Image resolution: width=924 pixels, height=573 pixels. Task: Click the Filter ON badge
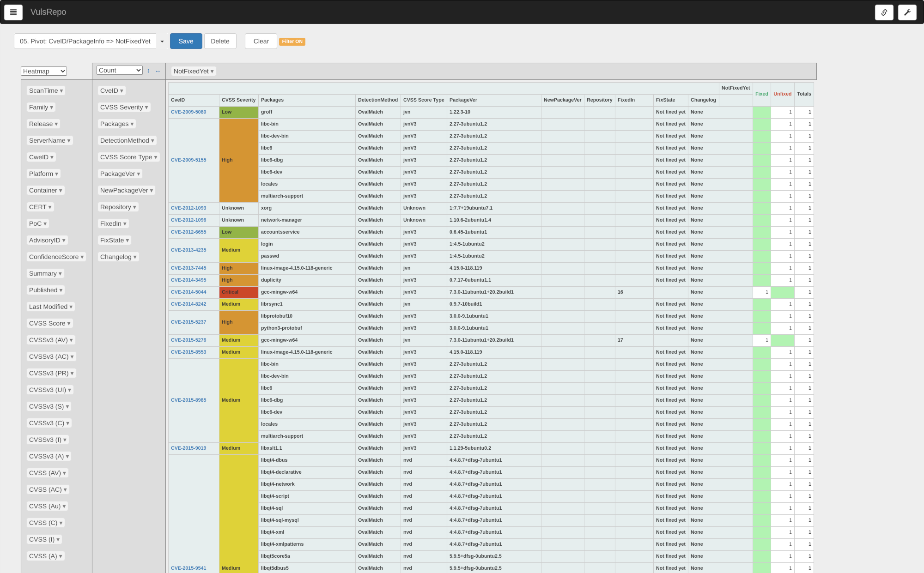292,42
